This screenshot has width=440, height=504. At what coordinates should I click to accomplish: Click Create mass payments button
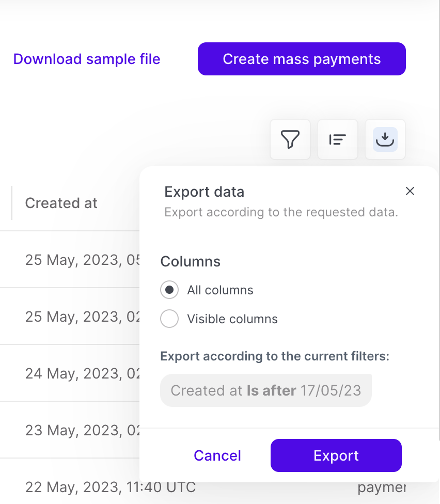click(x=302, y=59)
